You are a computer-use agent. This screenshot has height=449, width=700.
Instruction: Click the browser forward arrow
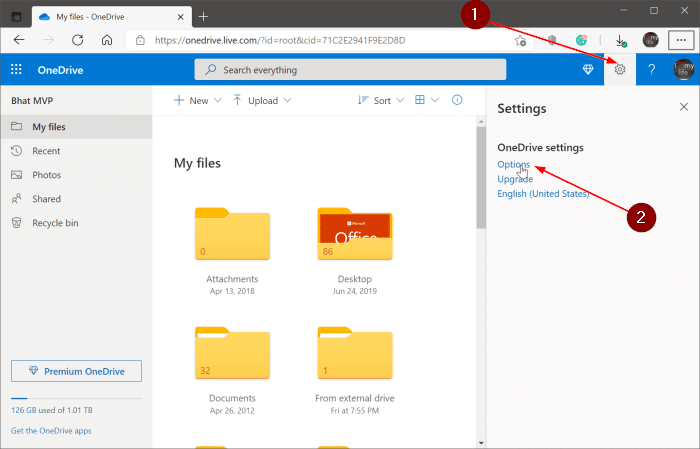click(48, 40)
